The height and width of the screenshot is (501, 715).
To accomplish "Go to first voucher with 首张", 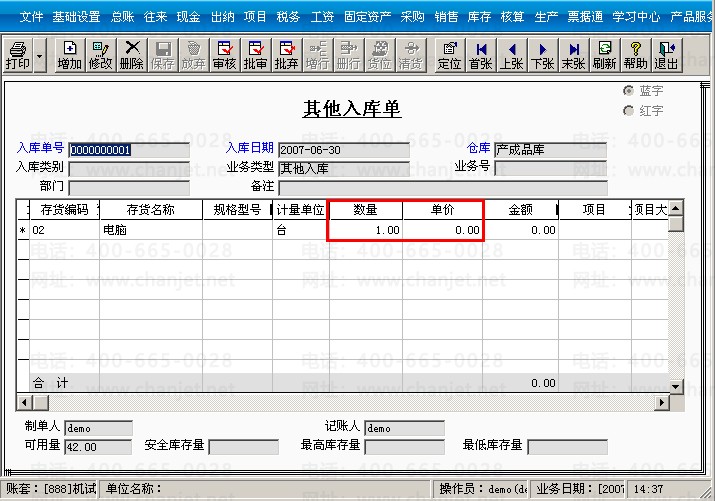I will pos(481,56).
